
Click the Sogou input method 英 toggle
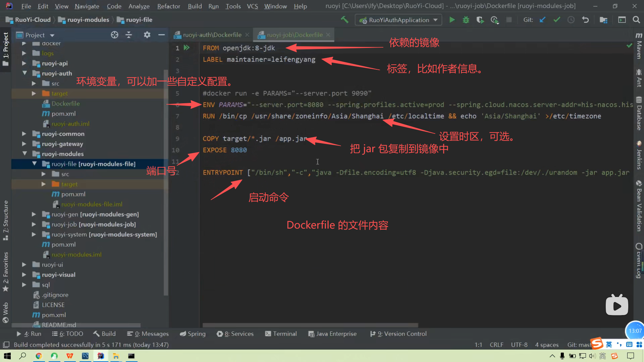(x=609, y=344)
